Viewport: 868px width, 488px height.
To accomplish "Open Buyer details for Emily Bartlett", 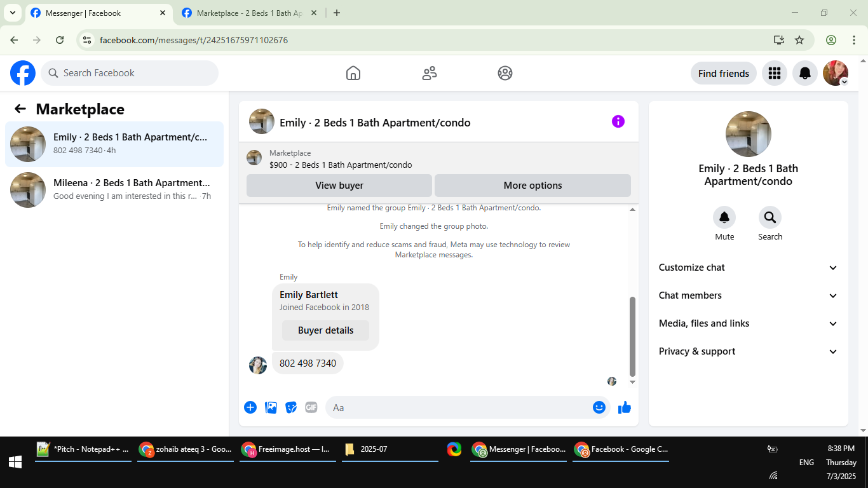I will pyautogui.click(x=325, y=330).
